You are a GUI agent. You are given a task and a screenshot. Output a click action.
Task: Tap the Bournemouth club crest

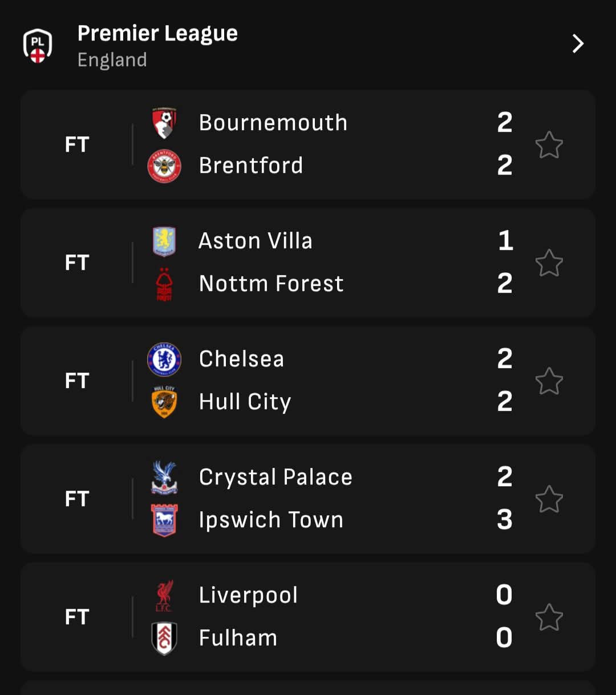164,123
